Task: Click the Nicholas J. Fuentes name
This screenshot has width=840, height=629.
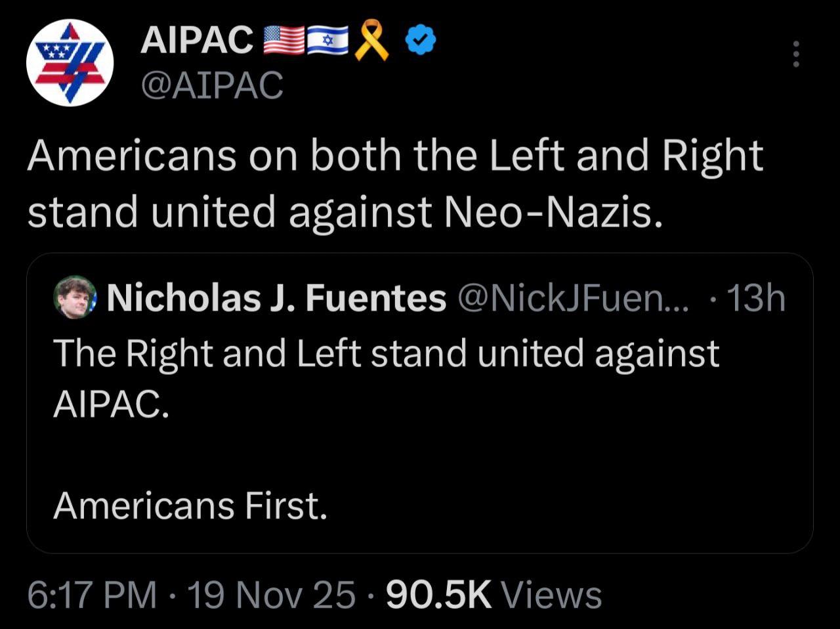Action: [276, 298]
